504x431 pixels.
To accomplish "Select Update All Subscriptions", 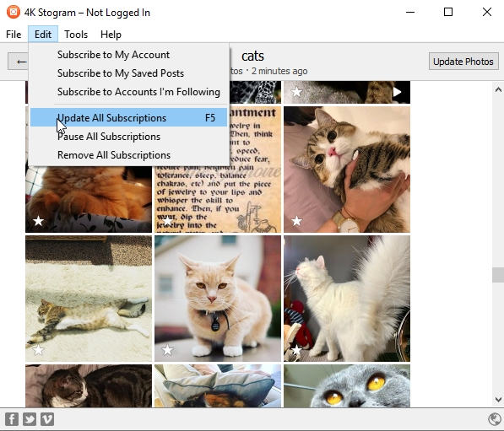I will [x=128, y=117].
